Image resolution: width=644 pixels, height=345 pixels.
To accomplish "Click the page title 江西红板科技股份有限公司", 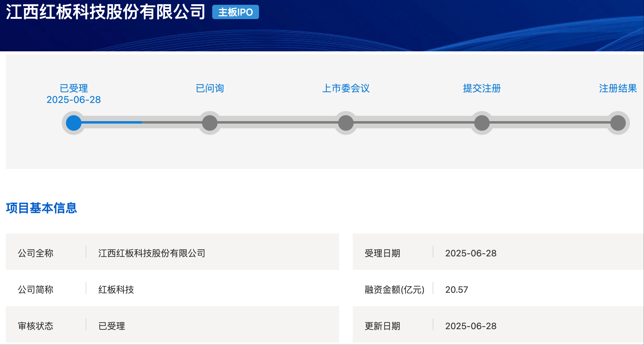I will click(106, 12).
